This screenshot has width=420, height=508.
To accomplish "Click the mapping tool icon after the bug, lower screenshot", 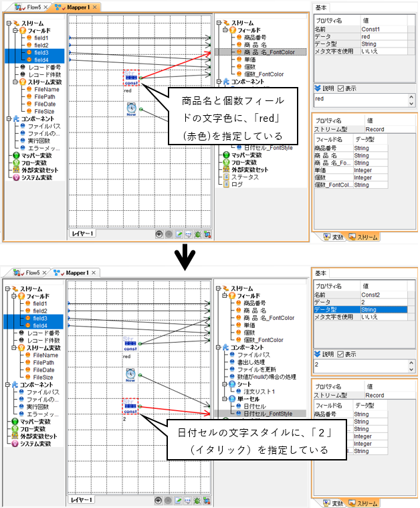I will click(x=207, y=500).
